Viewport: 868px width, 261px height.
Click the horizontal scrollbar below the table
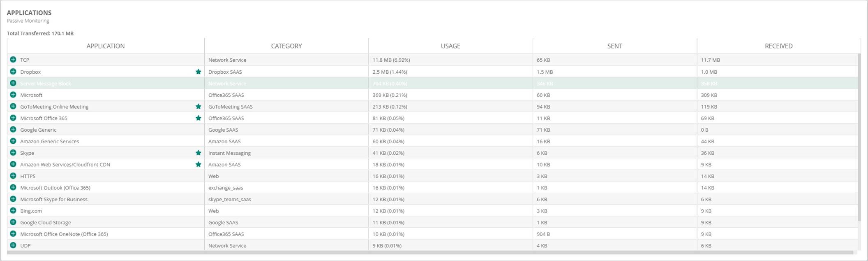click(430, 252)
